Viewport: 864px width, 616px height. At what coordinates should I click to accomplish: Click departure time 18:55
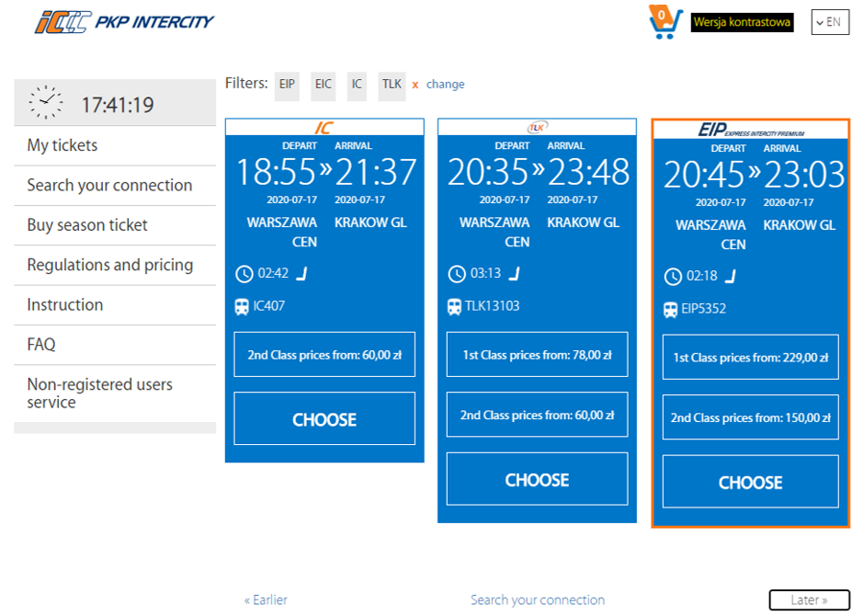point(276,172)
